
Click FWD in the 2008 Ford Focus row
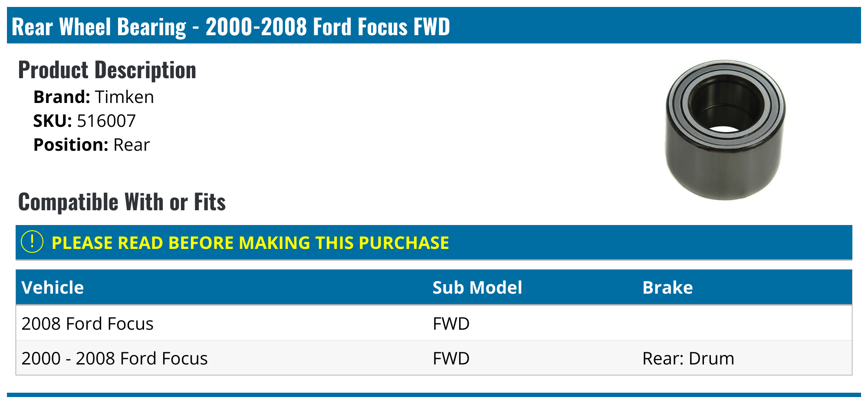(451, 324)
